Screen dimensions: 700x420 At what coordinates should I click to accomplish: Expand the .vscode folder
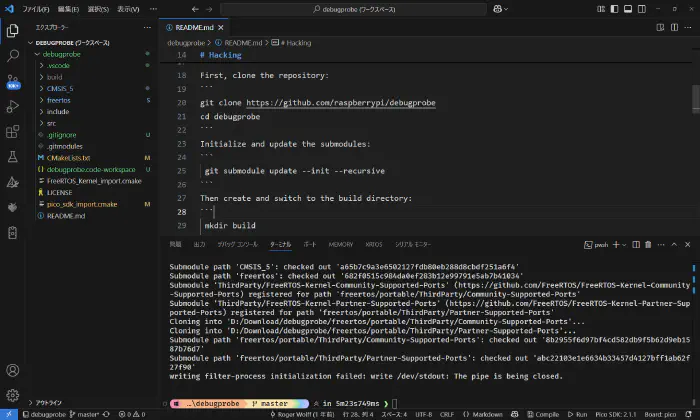42,66
